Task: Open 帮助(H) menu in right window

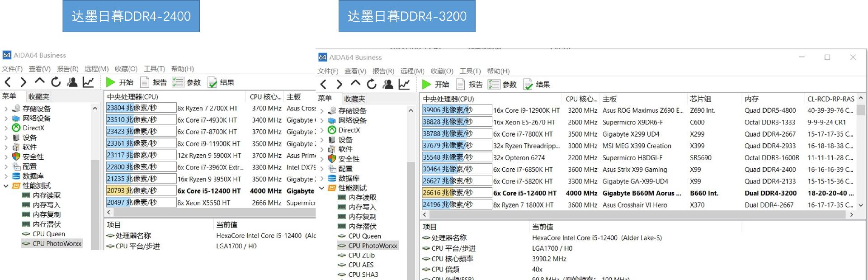Action: [x=499, y=71]
